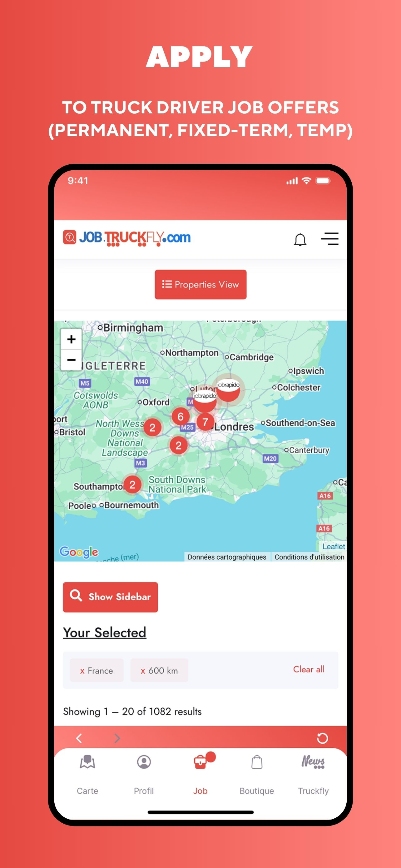Switch to Properties View
Viewport: 401px width, 868px height.
coord(200,284)
